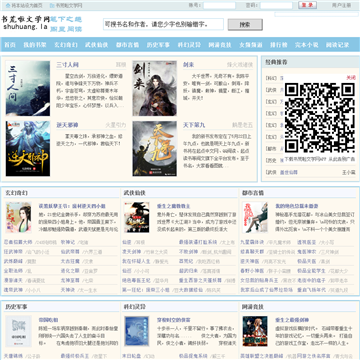Open 女频频道 in the navigation bar
360x360 pixels.
point(251,45)
